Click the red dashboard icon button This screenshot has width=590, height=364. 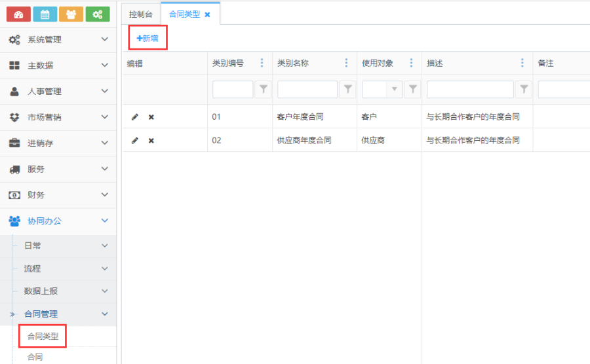point(19,14)
